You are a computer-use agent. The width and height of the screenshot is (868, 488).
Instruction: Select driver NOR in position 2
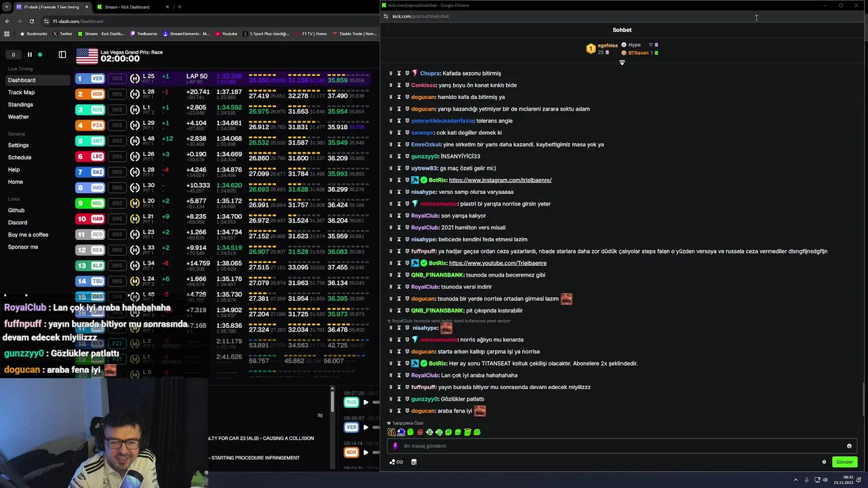[90, 94]
